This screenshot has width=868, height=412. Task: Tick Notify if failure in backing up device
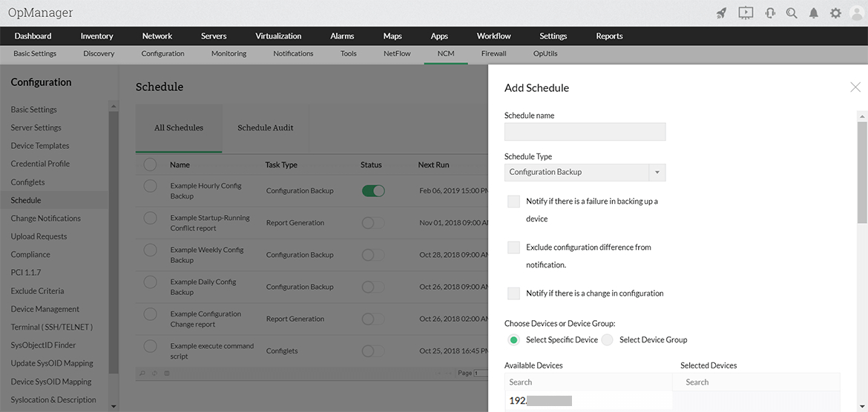(513, 202)
